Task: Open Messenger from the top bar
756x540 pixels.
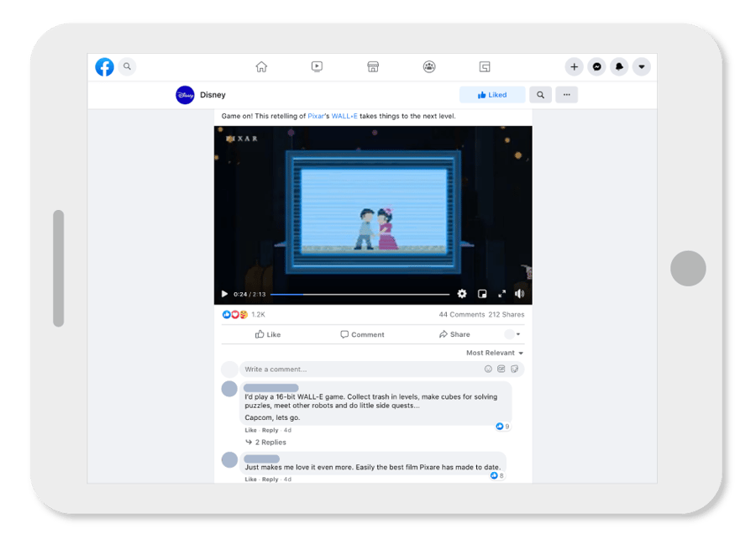Action: click(x=596, y=66)
